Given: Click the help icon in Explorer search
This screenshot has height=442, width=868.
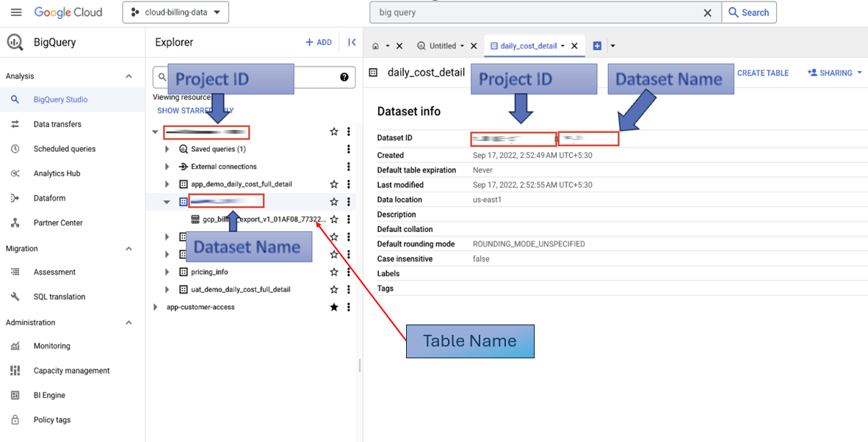Looking at the screenshot, I should [344, 78].
